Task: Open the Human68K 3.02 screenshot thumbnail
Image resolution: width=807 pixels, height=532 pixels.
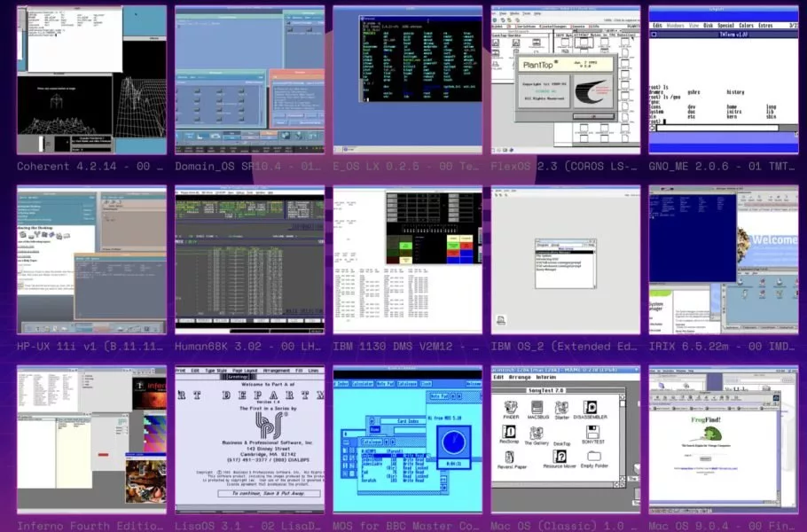Action: [249, 260]
